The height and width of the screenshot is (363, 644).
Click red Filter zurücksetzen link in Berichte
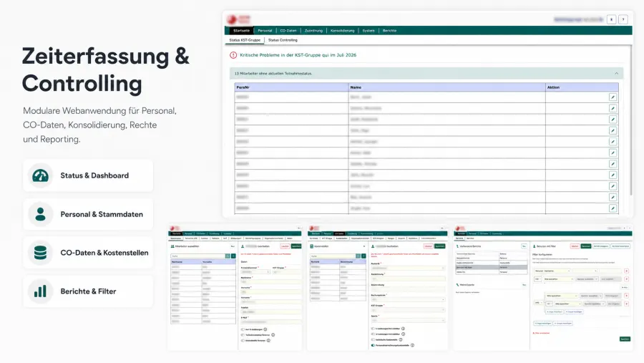pyautogui.click(x=542, y=333)
